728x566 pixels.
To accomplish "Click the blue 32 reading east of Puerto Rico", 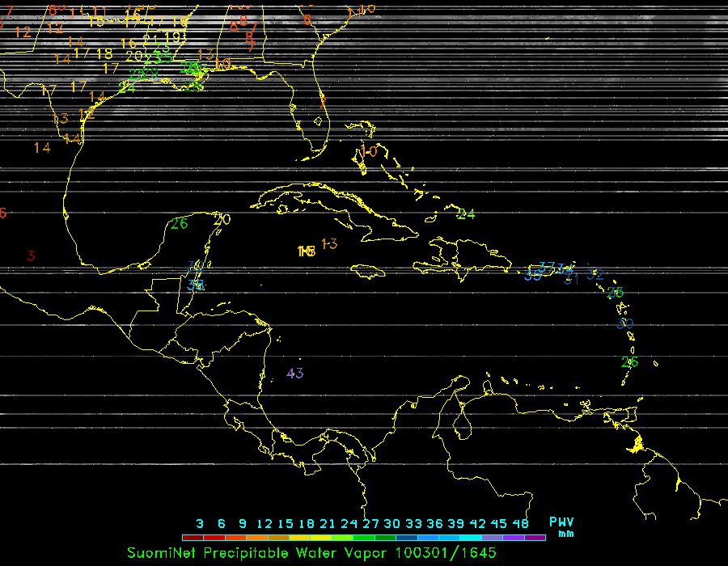I will (x=595, y=274).
